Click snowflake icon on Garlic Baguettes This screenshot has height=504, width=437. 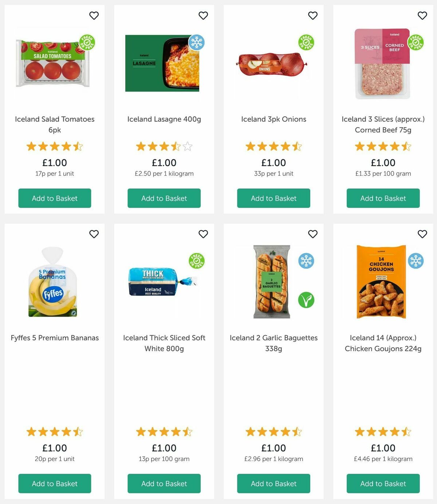point(306,261)
